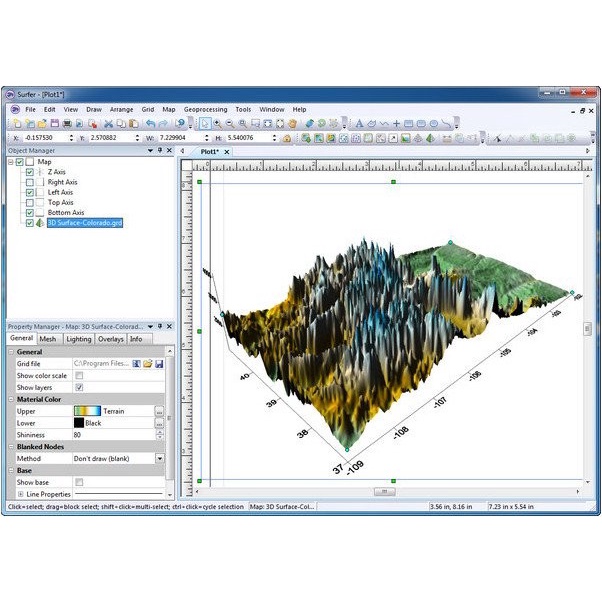Click the save grid file icon
This screenshot has height=602, width=602.
pos(158,363)
